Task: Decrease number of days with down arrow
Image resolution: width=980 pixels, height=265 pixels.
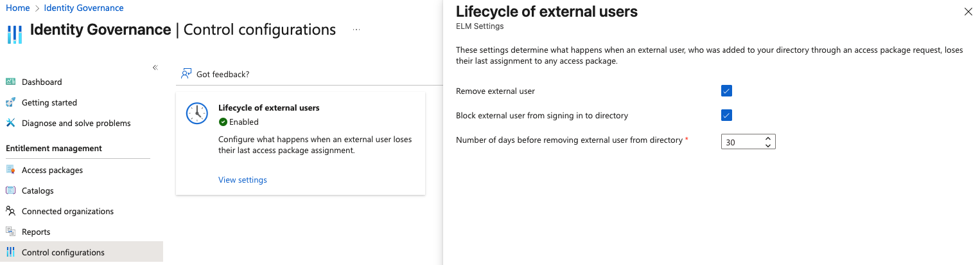Action: 768,145
